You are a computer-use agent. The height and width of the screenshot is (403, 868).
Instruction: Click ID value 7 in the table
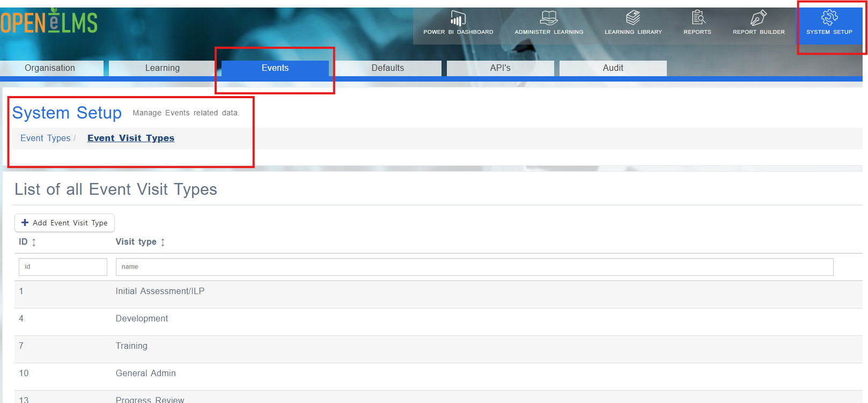tap(21, 346)
